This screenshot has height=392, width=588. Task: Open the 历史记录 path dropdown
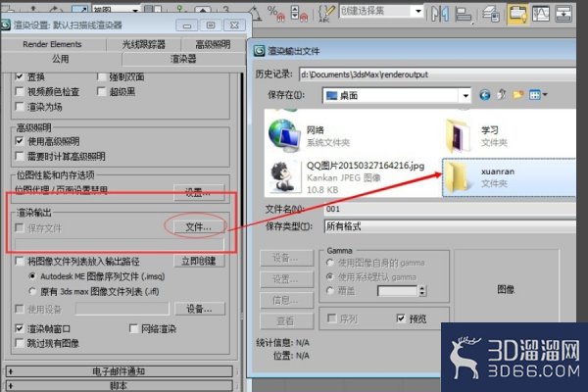[438, 74]
